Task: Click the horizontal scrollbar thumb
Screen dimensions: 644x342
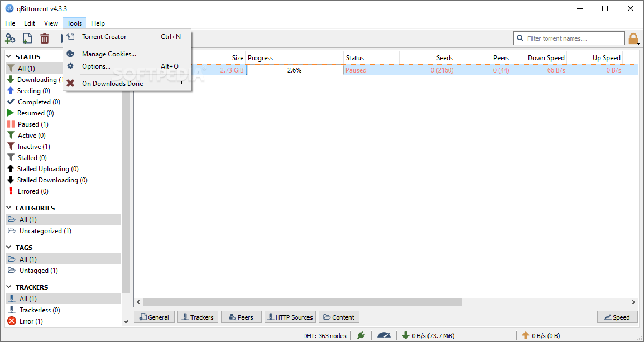Action: pos(302,302)
